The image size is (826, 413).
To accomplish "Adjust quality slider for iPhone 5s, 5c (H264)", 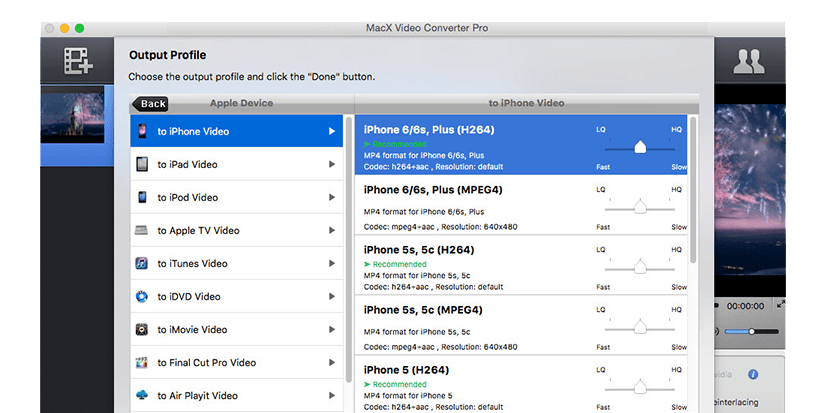I will click(640, 267).
